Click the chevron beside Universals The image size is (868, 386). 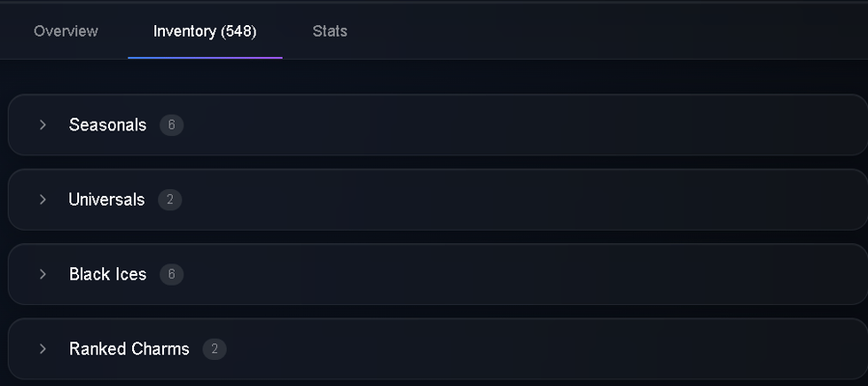pos(42,200)
